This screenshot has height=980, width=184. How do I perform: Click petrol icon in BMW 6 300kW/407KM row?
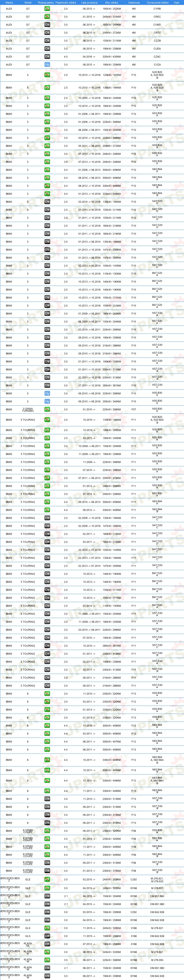(x=47, y=742)
